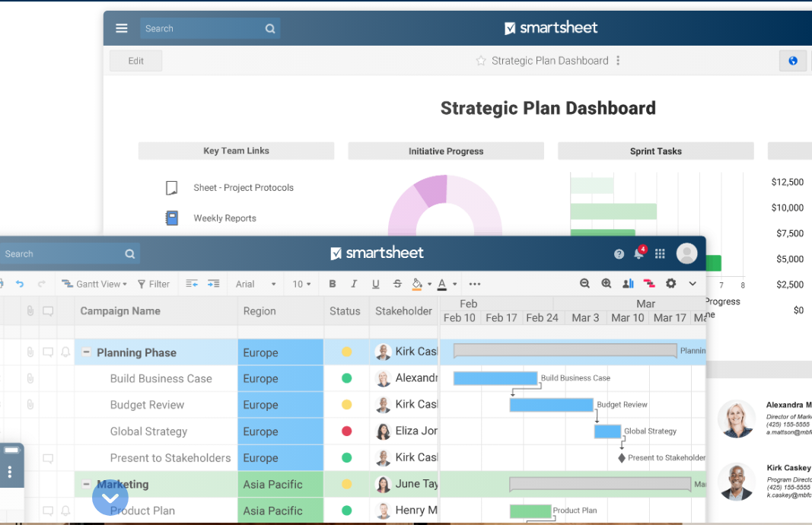Collapse the Planning Phase row group
The width and height of the screenshot is (812, 525).
[x=87, y=352]
